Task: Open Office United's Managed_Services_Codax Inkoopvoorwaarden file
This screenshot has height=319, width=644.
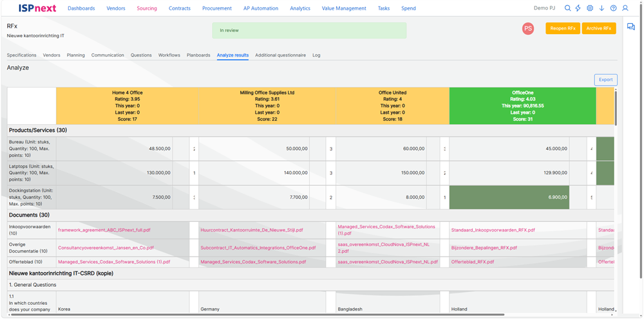Action: coord(386,230)
